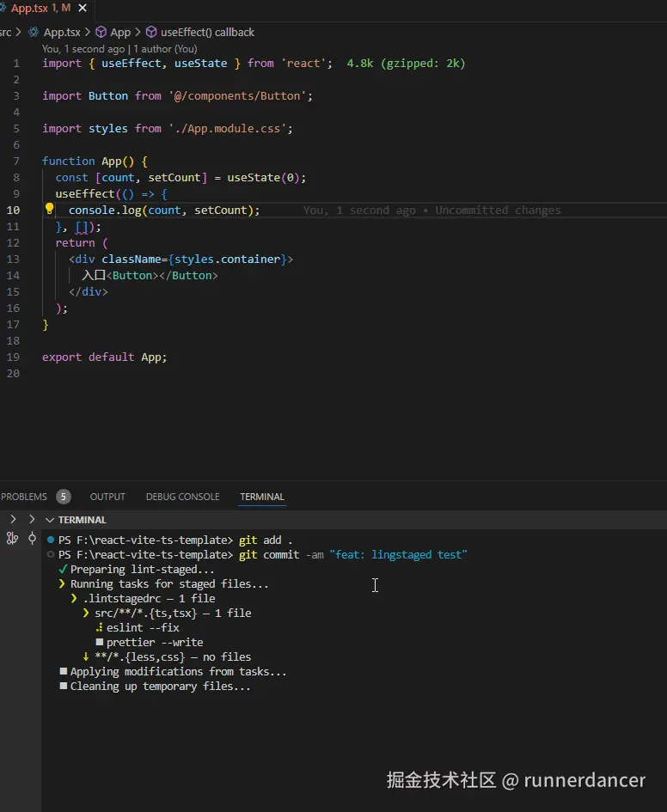
Task: Click the 'prettier --write' terminal line
Action: 155,642
